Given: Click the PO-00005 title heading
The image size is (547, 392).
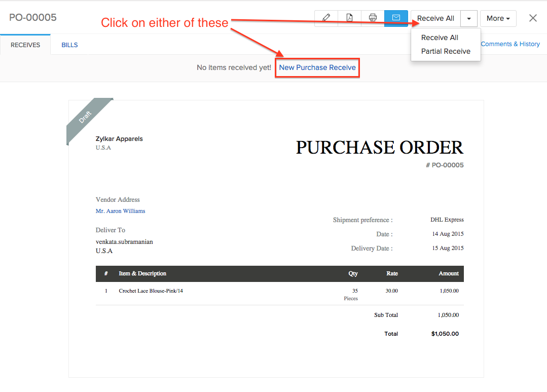Looking at the screenshot, I should point(32,17).
